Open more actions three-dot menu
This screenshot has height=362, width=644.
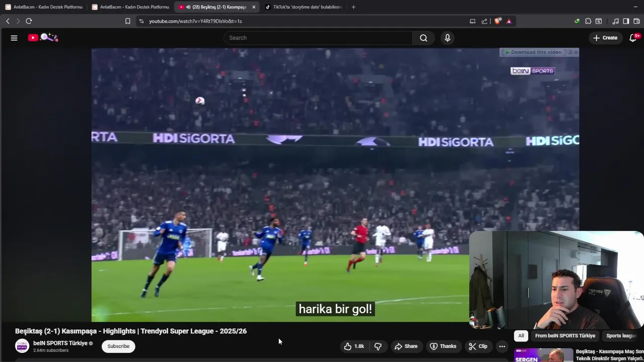502,346
